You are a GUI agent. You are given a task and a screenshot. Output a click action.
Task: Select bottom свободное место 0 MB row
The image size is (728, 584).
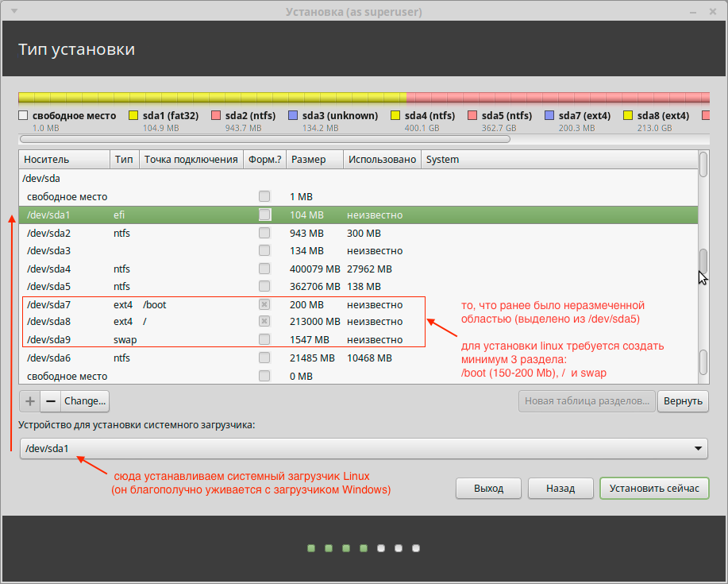(x=358, y=376)
